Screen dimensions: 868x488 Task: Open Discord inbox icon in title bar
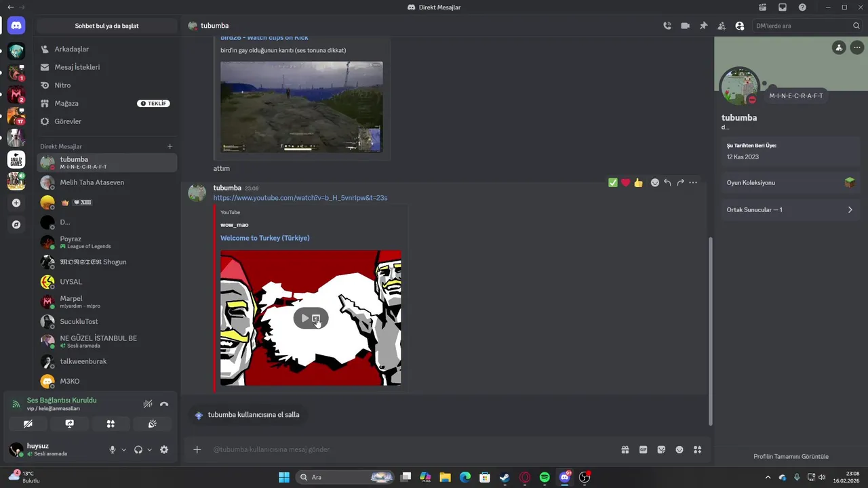tap(783, 7)
